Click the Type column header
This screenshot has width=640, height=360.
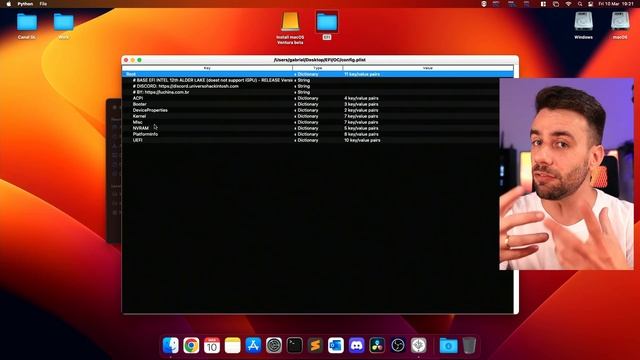[x=318, y=68]
